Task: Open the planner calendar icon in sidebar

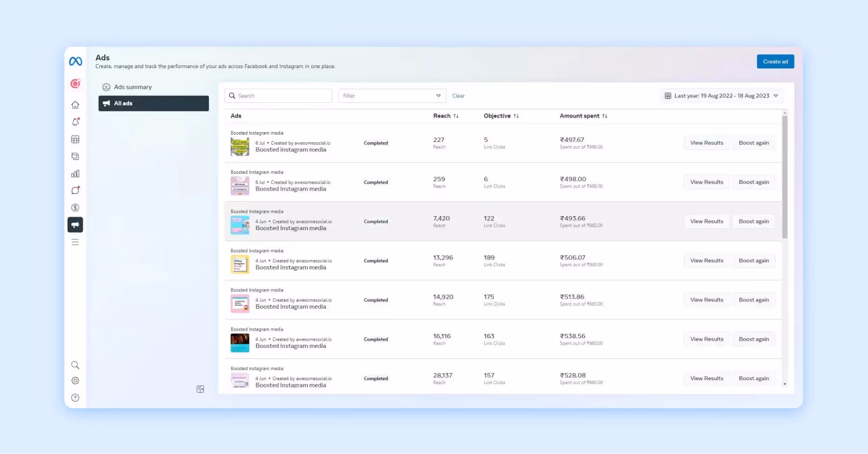Action: (x=75, y=139)
